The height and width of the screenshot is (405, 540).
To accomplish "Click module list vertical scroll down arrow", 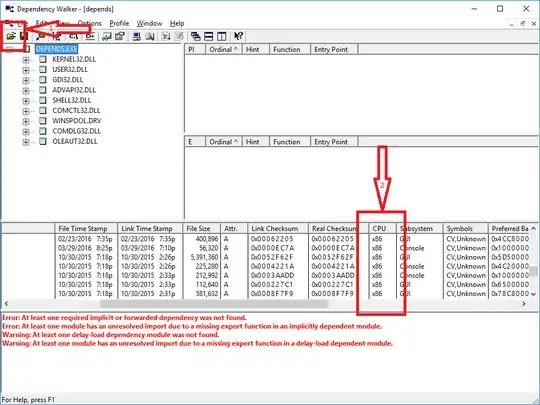I will click(x=533, y=294).
